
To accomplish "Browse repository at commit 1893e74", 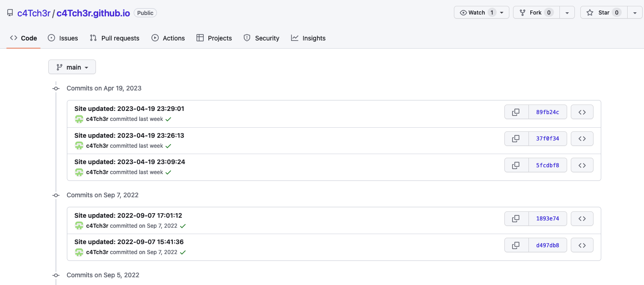I will pyautogui.click(x=582, y=219).
